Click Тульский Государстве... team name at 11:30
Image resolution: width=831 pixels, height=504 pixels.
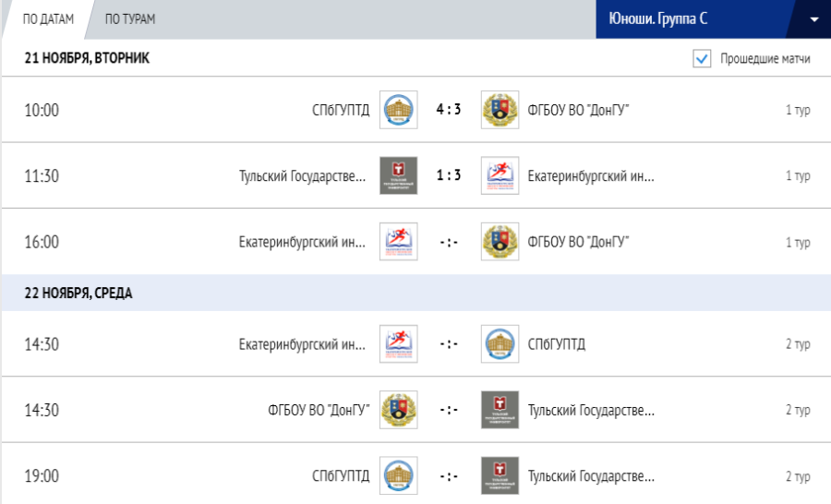point(303,175)
